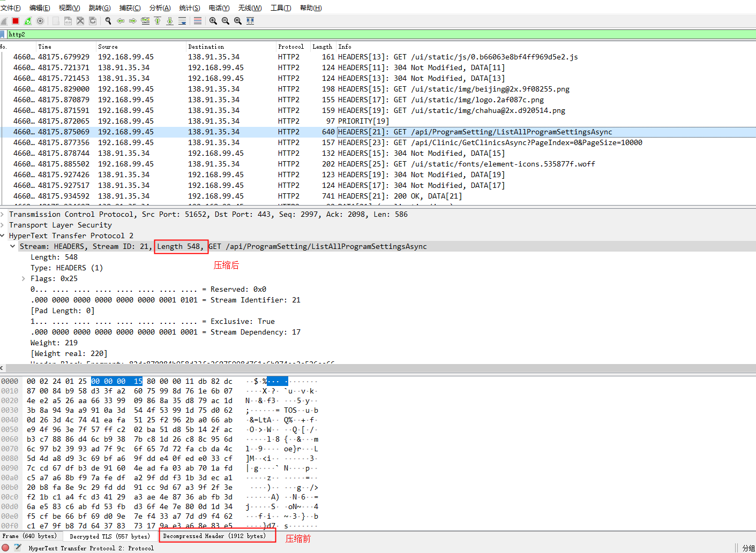Select the HEADERS[21]: 200 OK, DATA[21] packet
Viewport: 756px width, 553px height.
[x=378, y=196]
